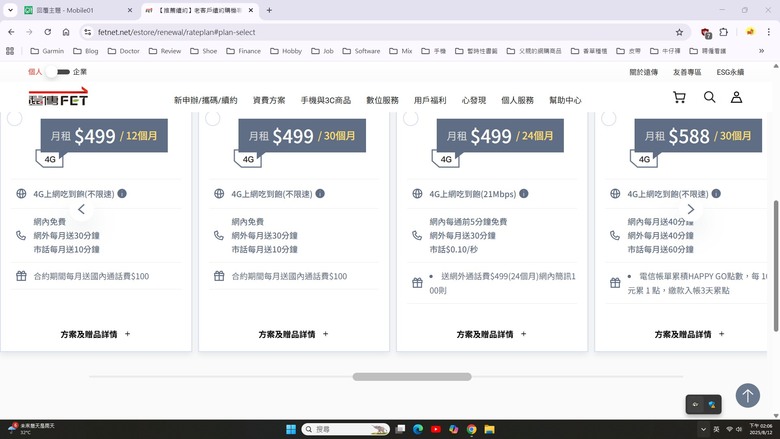The width and height of the screenshot is (780, 439).
Task: Click info icon beside 21Mbps data plan
Action: (x=524, y=193)
